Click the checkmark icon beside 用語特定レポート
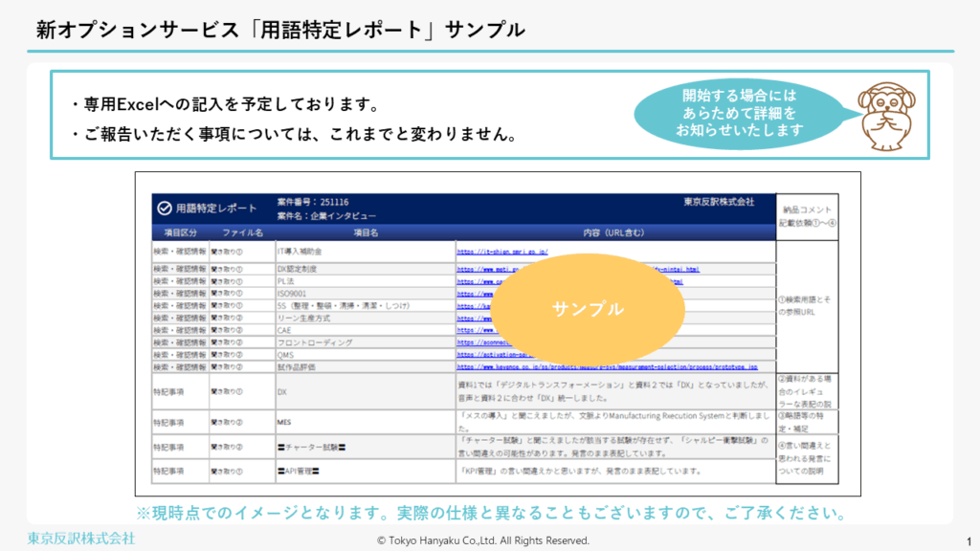 point(164,208)
